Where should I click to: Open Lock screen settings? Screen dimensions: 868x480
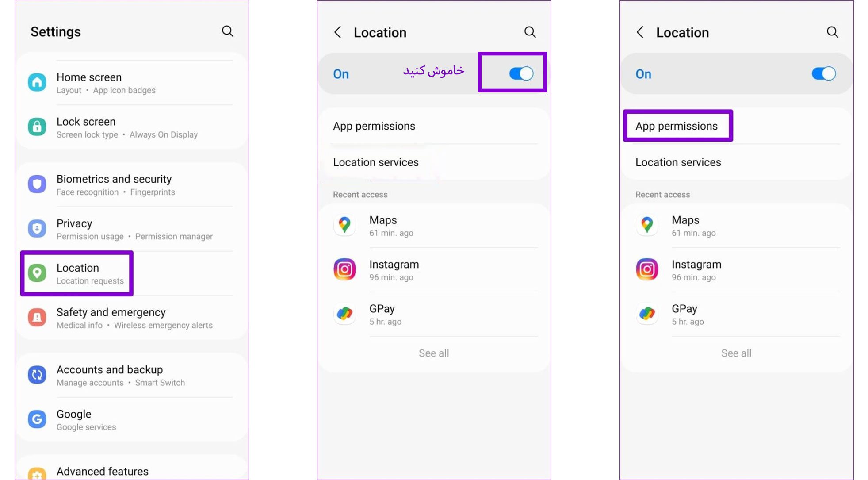click(126, 127)
